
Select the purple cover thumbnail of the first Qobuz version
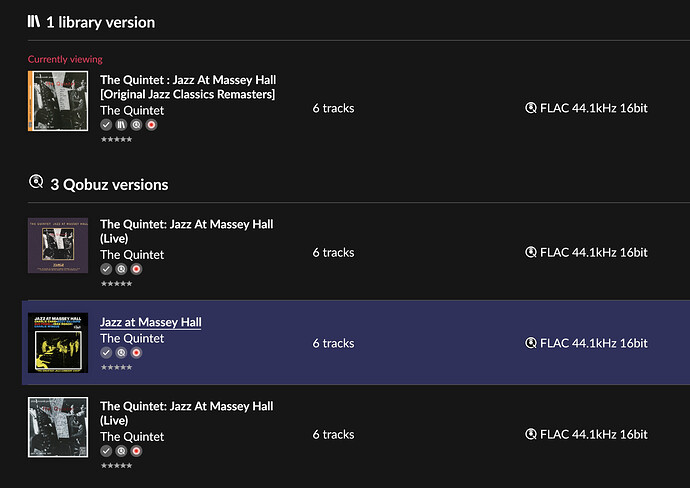pos(58,246)
